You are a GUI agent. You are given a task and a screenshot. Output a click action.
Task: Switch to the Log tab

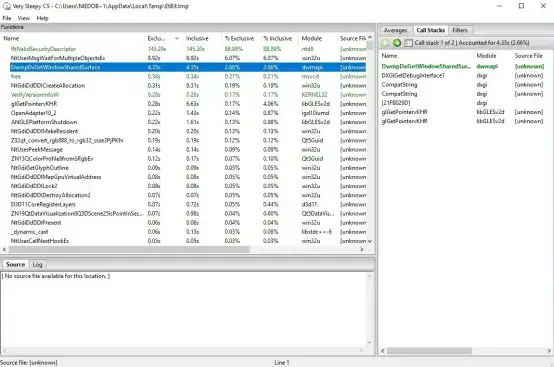[37, 264]
